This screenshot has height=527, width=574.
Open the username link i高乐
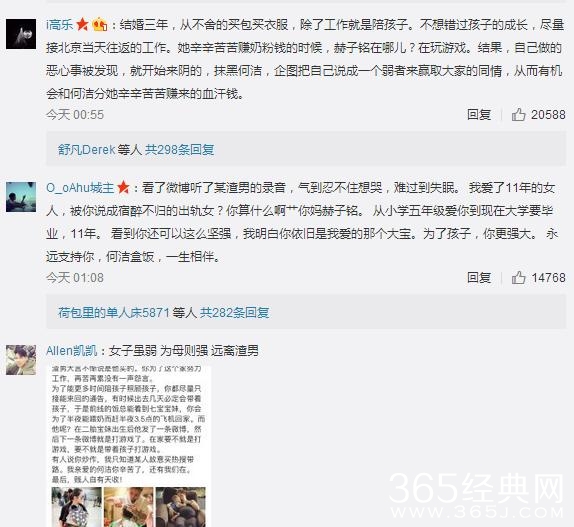60,25
